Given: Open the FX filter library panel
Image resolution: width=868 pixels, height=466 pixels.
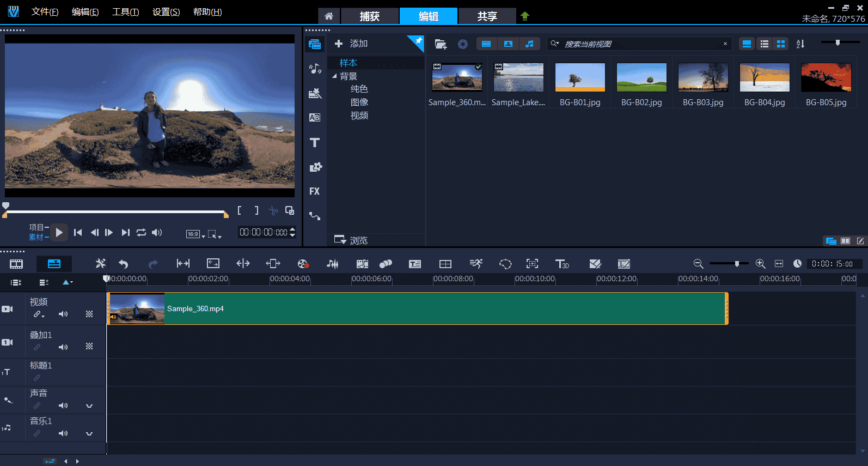Looking at the screenshot, I should point(314,191).
